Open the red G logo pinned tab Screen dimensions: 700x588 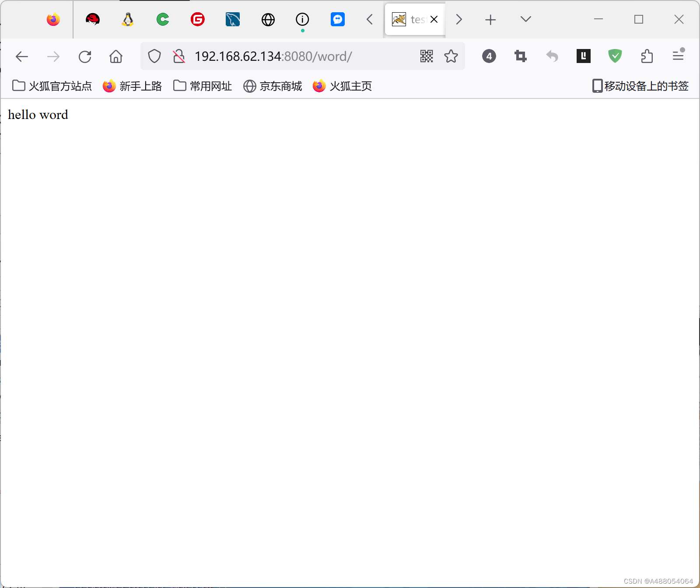(198, 19)
